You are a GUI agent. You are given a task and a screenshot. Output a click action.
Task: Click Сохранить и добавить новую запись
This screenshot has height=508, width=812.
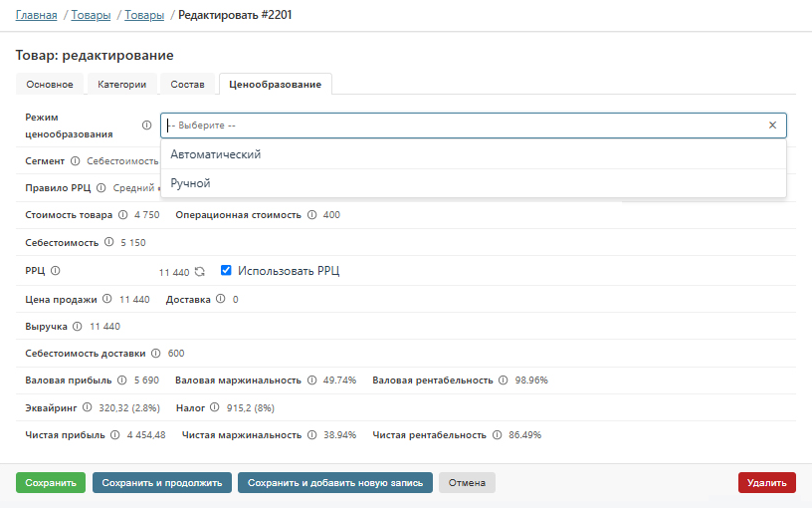[335, 482]
